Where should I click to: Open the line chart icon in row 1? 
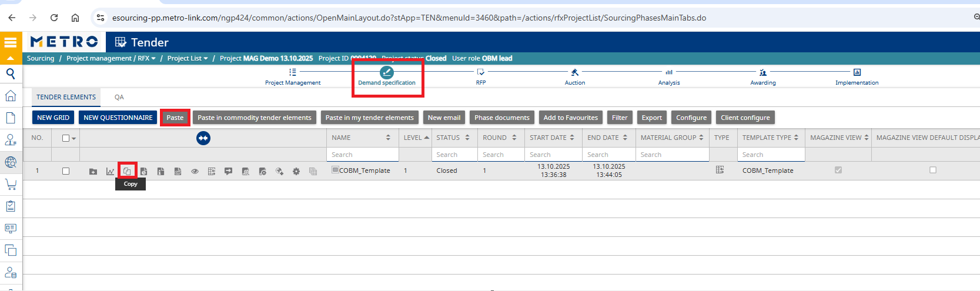point(110,172)
